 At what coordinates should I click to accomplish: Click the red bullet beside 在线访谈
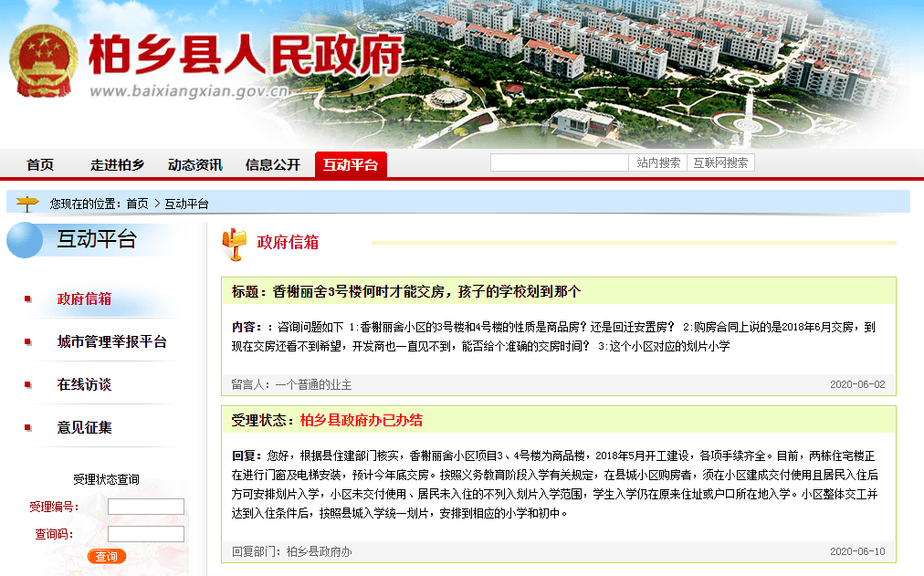pos(27,385)
